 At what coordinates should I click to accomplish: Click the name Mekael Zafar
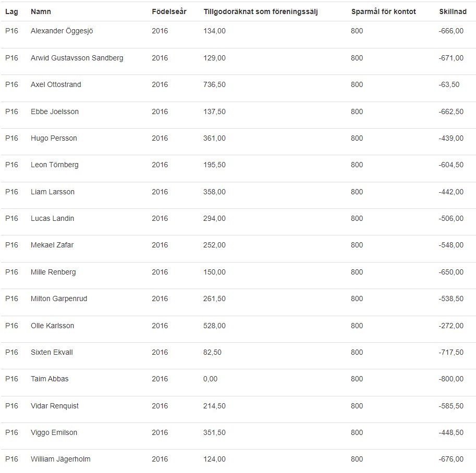tap(52, 245)
